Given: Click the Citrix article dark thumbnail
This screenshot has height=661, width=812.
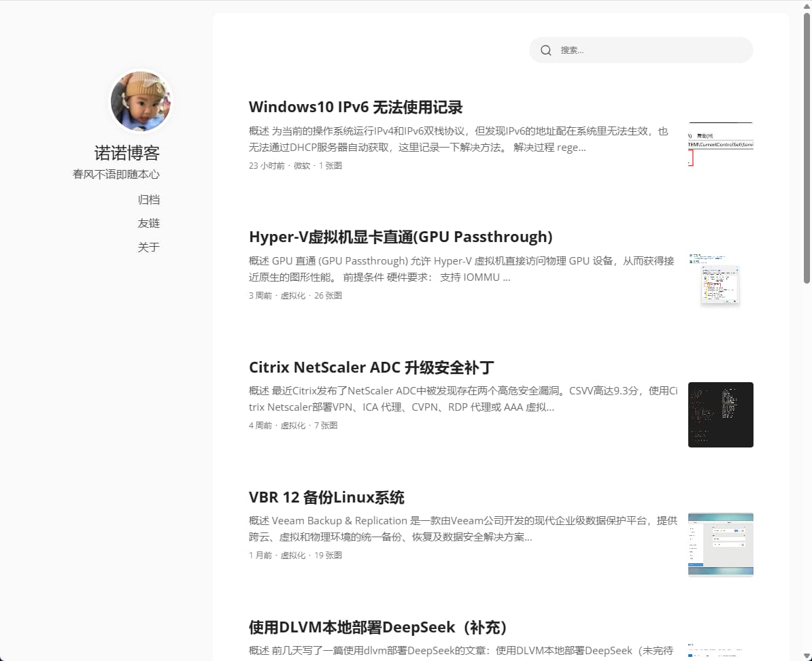Looking at the screenshot, I should (720, 415).
